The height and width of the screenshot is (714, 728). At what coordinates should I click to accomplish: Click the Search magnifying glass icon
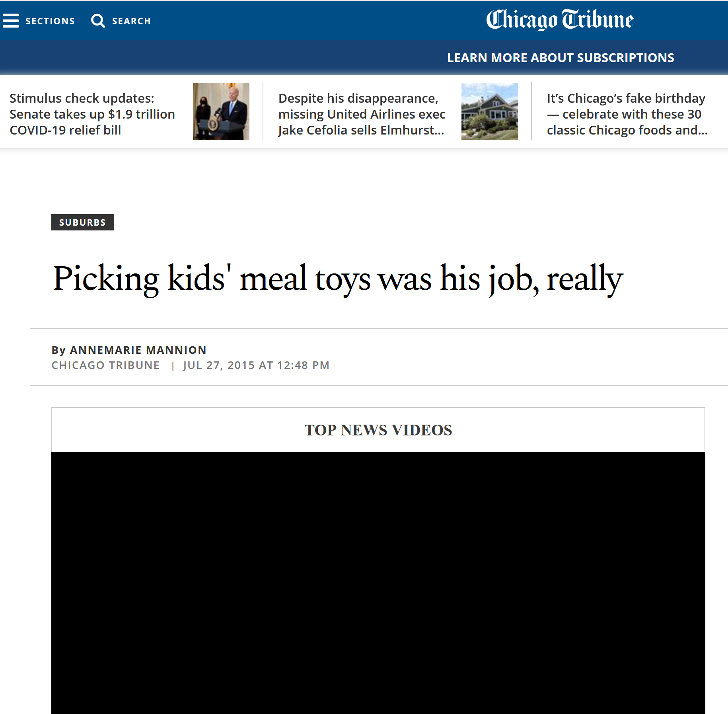[98, 21]
